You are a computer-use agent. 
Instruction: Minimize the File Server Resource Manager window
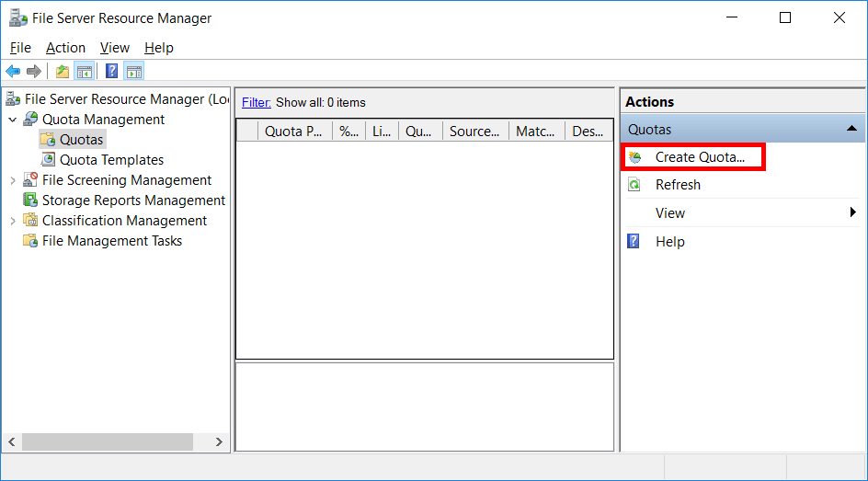click(x=732, y=17)
